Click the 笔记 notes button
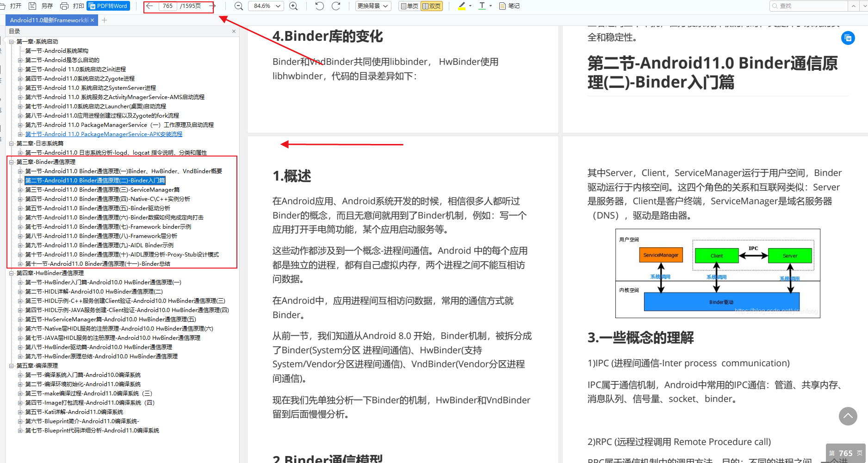 coord(509,6)
